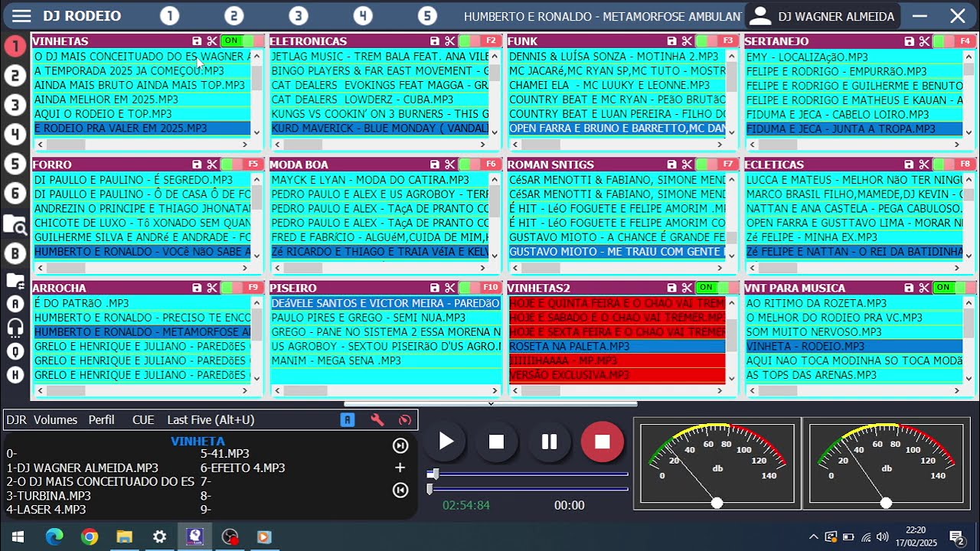980x551 pixels.
Task: Toggle the ON switch of VNT PARA MUSICA panel
Action: 953,287
